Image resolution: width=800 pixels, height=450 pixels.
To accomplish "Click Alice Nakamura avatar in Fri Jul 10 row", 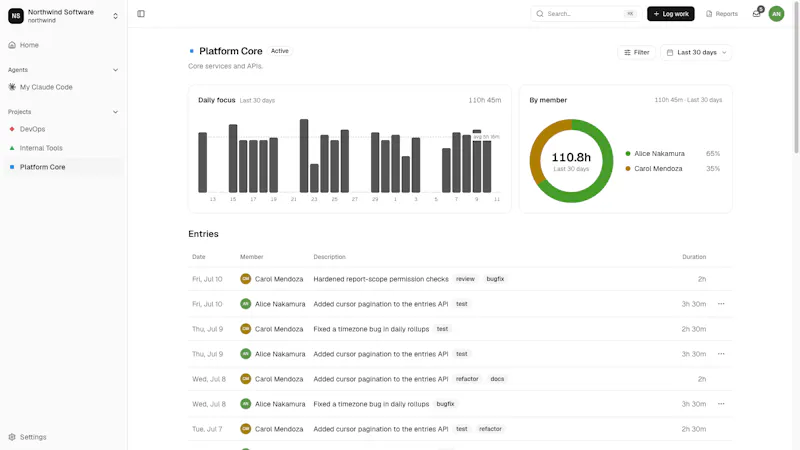I will click(x=245, y=304).
